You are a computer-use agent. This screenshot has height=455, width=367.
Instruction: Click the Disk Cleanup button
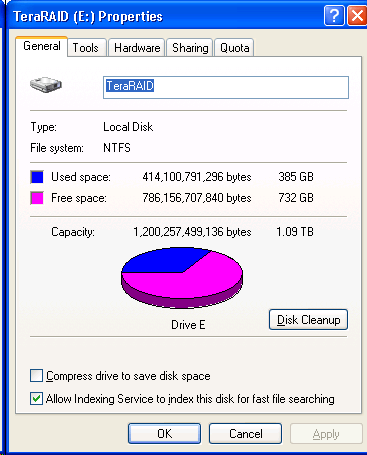[308, 320]
